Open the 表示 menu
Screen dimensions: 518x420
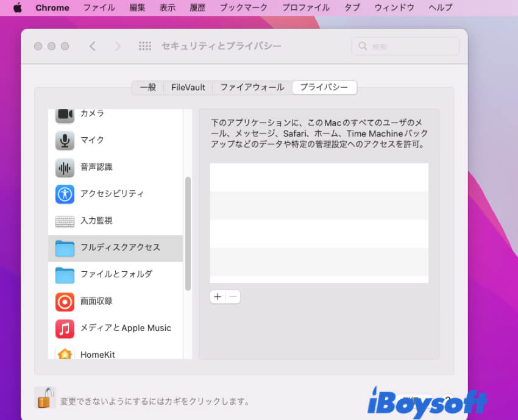coord(168,7)
